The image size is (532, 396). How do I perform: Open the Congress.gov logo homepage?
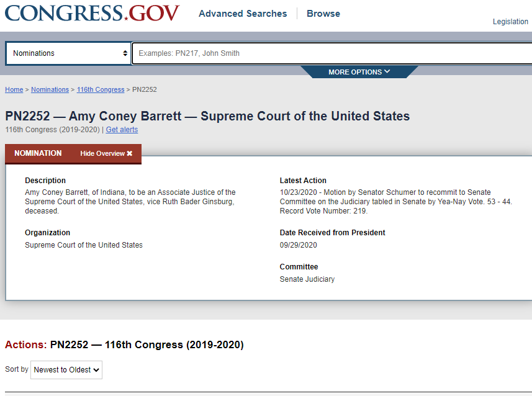click(92, 13)
